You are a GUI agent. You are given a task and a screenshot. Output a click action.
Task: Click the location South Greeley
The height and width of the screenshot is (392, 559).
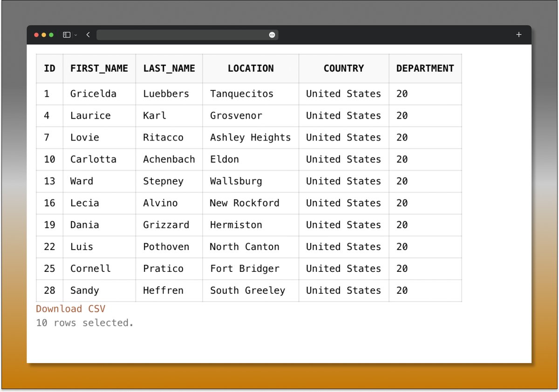point(247,291)
